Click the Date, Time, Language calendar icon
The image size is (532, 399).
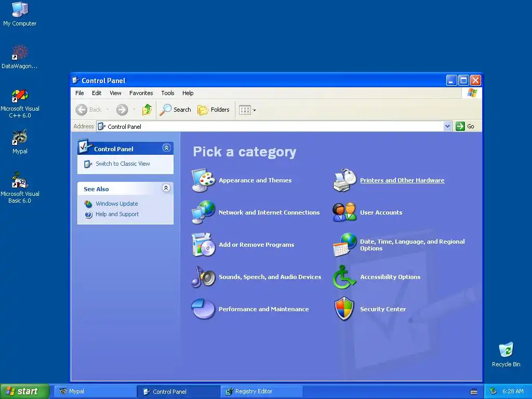click(x=344, y=245)
